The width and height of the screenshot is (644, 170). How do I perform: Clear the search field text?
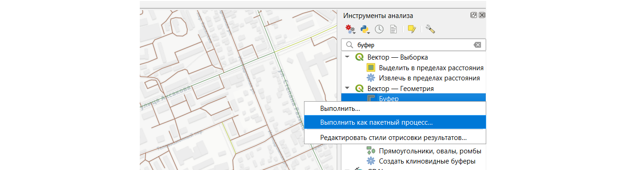click(x=477, y=45)
